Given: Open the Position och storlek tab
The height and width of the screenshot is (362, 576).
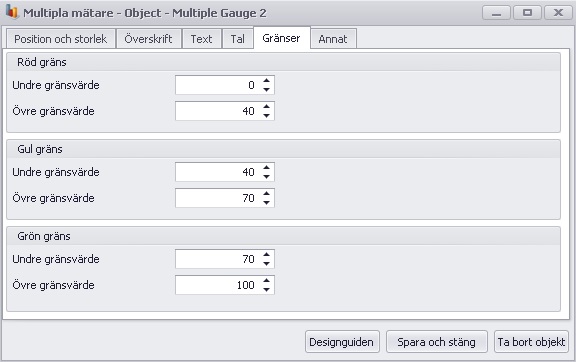Looking at the screenshot, I should tap(61, 39).
